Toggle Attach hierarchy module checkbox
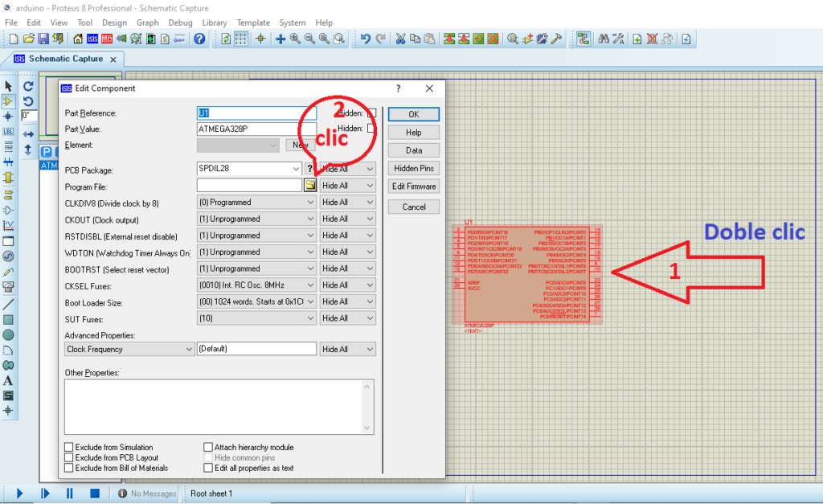The image size is (823, 504). [209, 447]
